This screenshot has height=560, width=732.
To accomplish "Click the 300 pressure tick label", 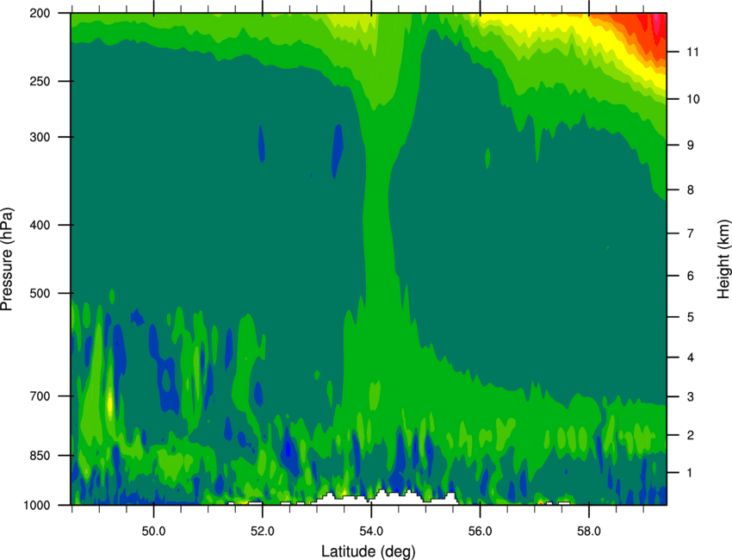I will (x=40, y=137).
